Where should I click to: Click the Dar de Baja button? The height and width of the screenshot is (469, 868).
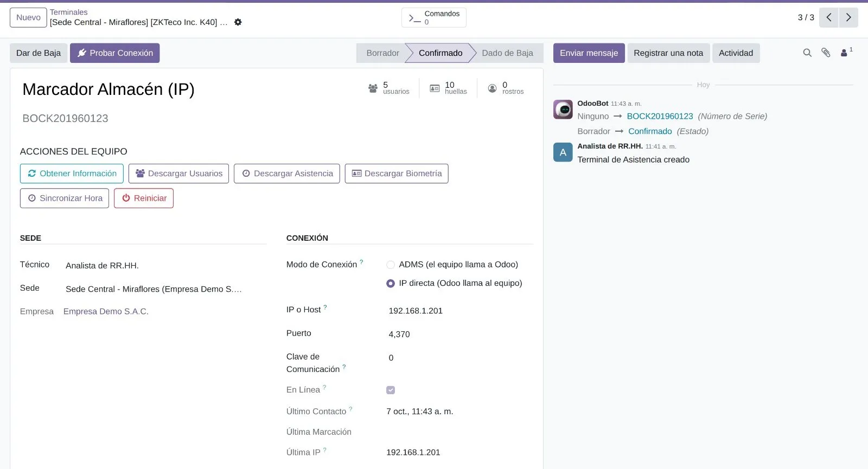click(39, 53)
